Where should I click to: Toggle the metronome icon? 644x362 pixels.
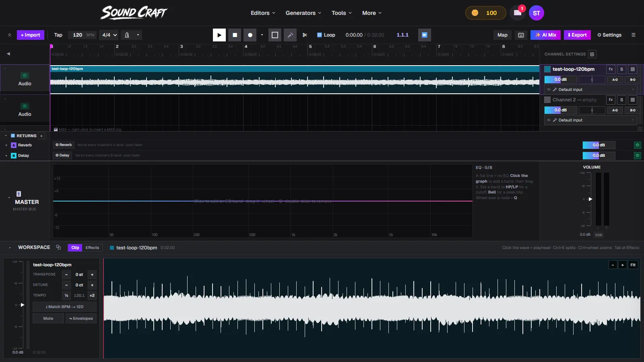coord(127,35)
